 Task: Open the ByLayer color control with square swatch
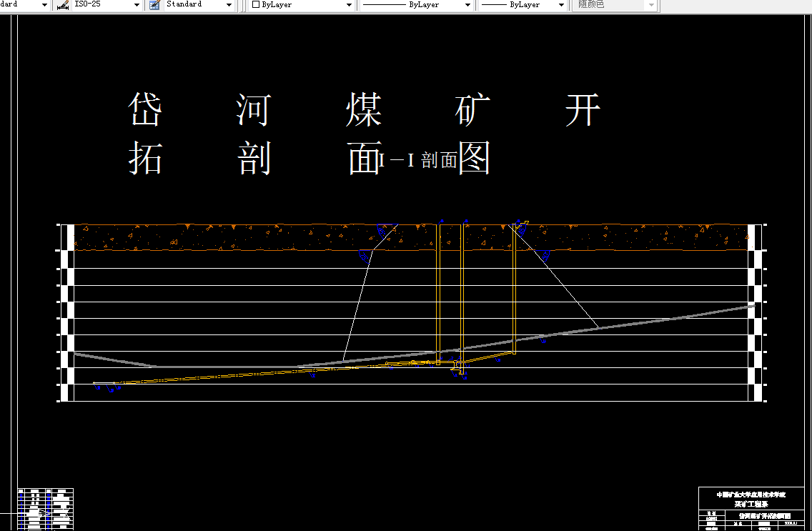[x=302, y=5]
